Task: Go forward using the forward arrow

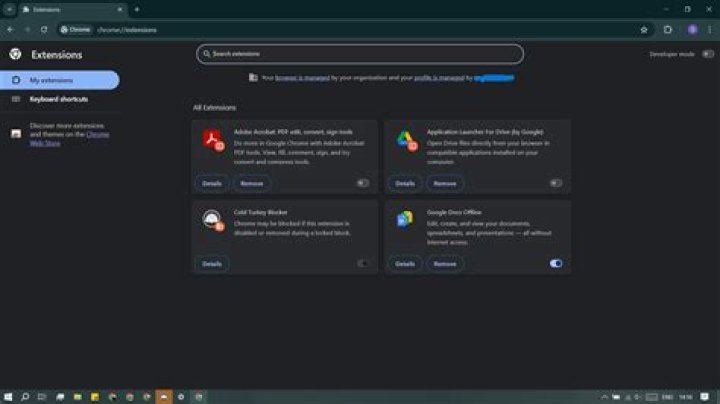Action: (27, 29)
